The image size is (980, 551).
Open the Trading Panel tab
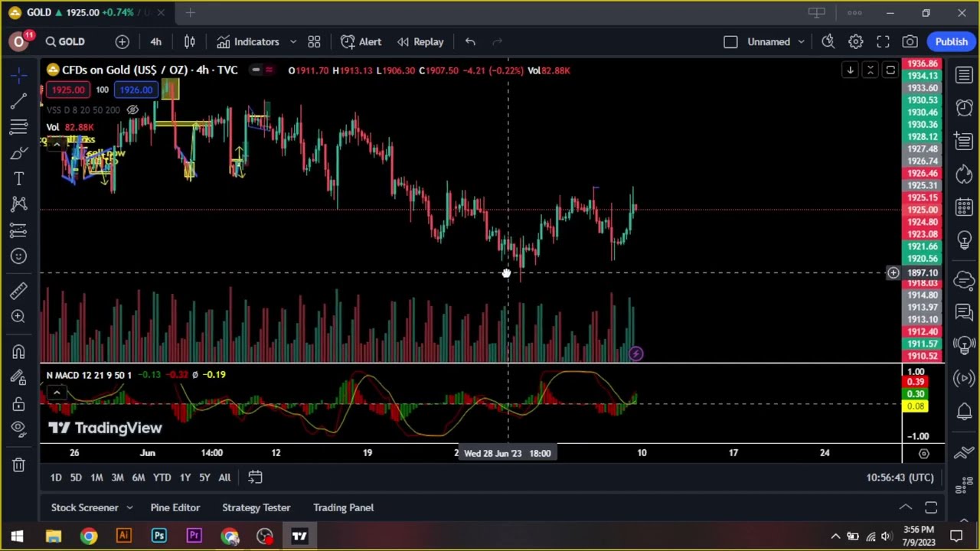point(343,507)
